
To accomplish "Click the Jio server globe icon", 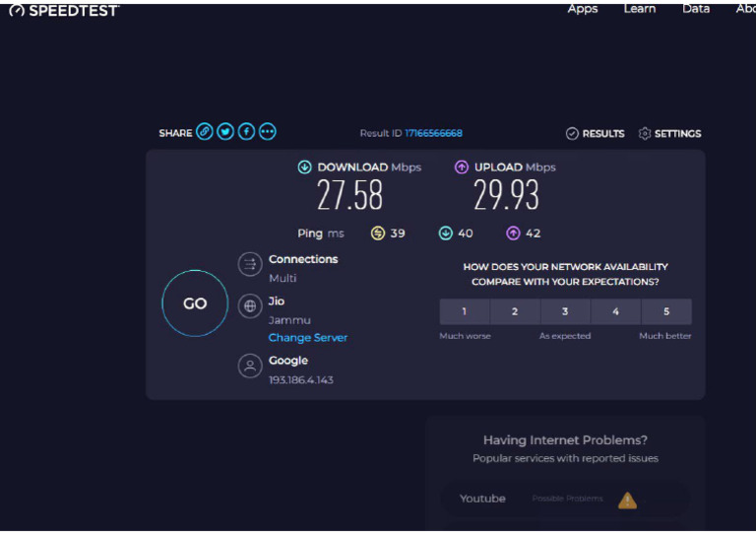I will tap(250, 305).
